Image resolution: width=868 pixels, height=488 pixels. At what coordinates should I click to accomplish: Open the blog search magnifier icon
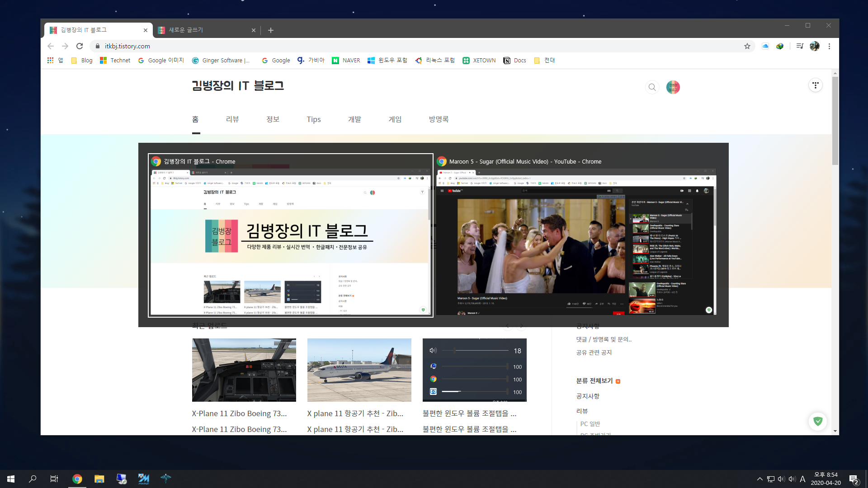point(652,87)
